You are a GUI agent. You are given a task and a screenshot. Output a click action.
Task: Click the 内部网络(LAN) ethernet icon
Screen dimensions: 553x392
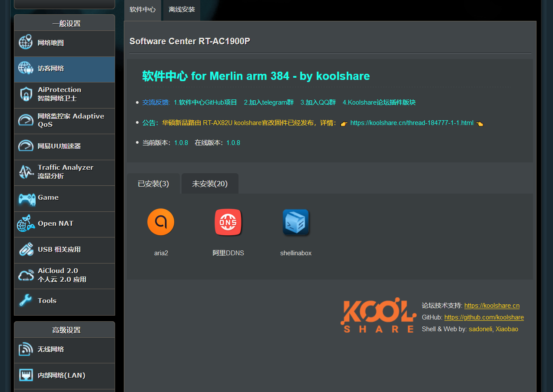point(26,375)
